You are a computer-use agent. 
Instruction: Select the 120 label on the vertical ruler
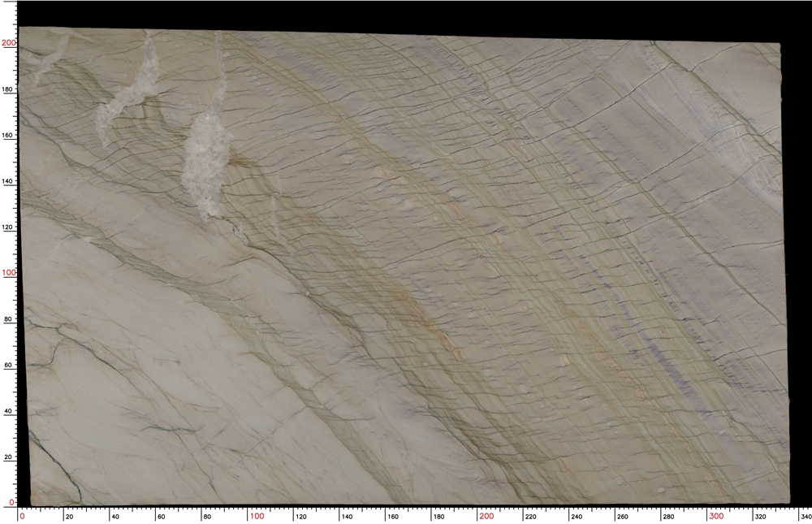click(7, 227)
